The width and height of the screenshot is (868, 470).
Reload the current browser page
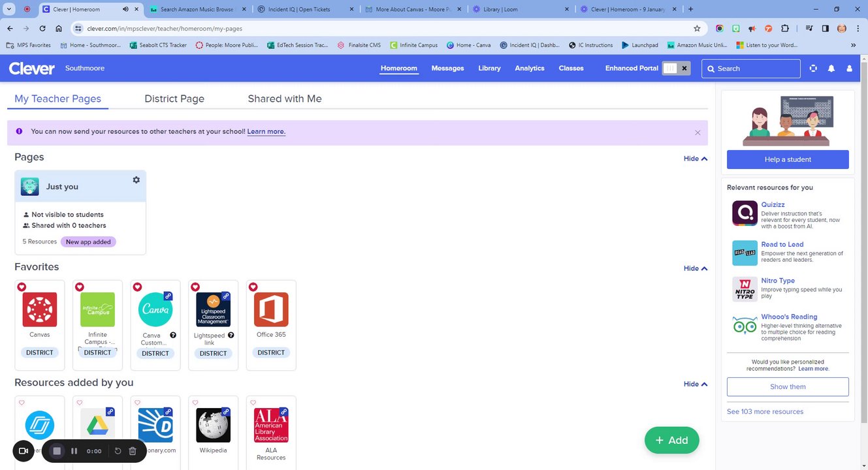point(42,29)
